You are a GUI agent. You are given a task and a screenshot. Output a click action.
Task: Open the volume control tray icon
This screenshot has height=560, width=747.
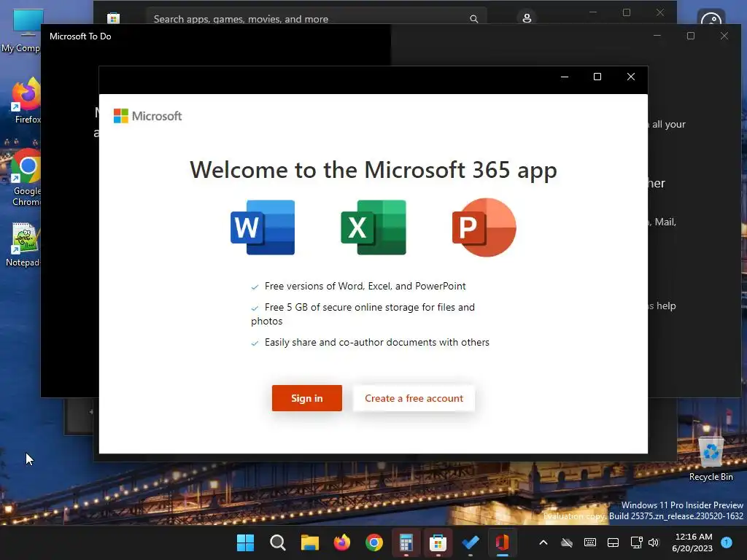click(654, 542)
